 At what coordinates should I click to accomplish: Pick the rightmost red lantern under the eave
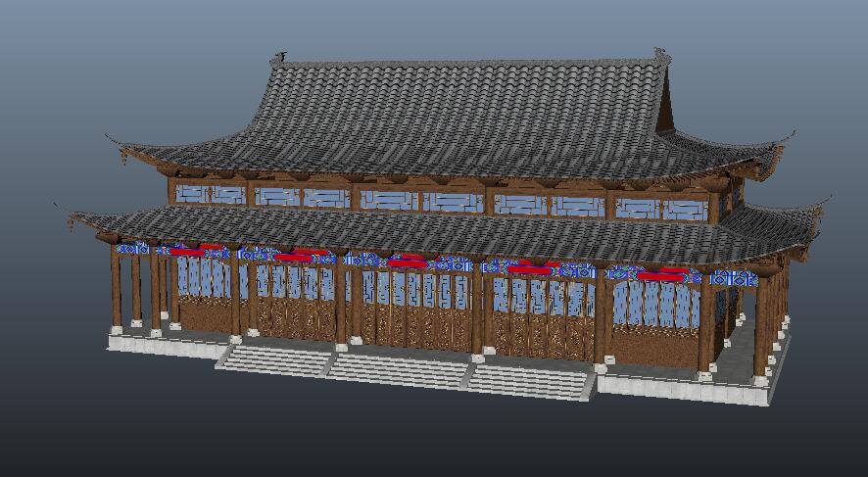(x=659, y=275)
